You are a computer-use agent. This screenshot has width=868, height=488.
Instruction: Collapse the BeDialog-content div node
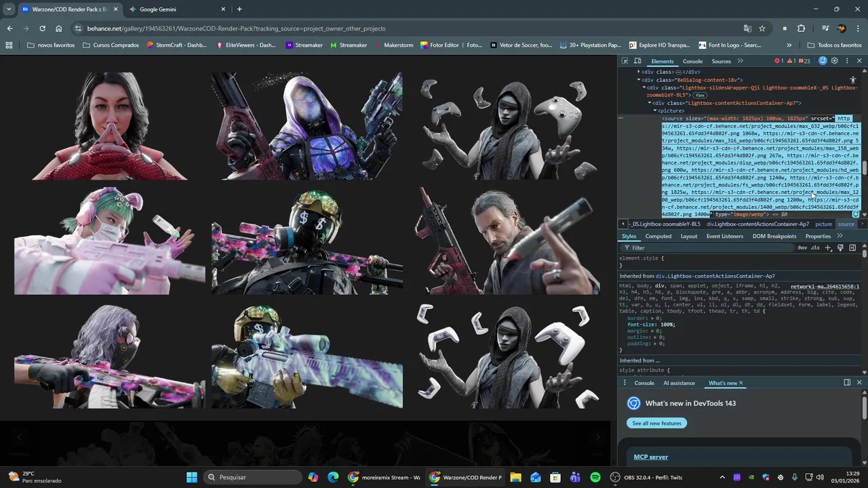pyautogui.click(x=638, y=80)
